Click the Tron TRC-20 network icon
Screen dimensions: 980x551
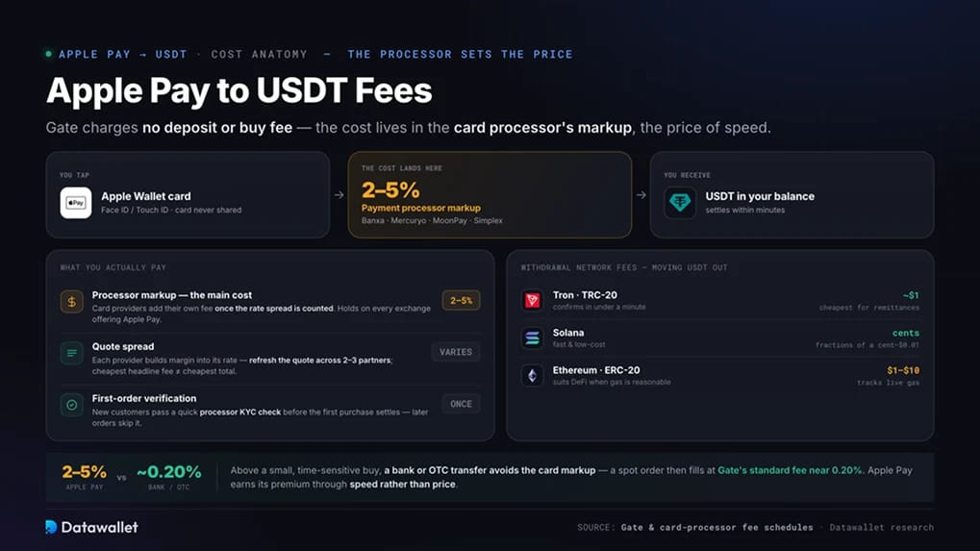click(533, 300)
